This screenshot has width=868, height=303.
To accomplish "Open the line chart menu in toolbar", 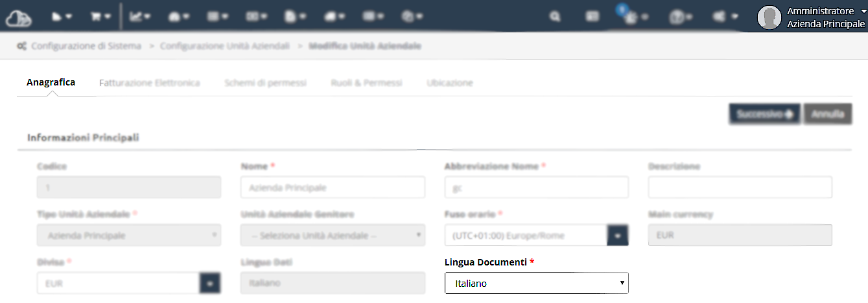I will [139, 17].
